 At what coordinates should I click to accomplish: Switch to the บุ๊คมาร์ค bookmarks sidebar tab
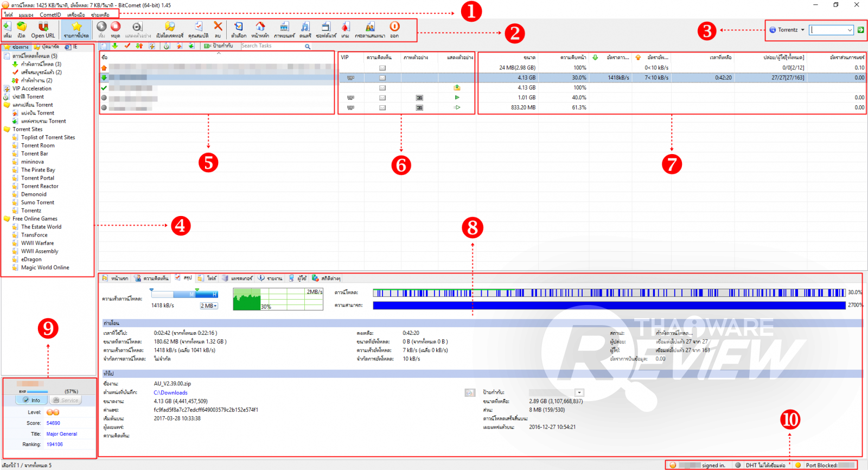coord(47,47)
